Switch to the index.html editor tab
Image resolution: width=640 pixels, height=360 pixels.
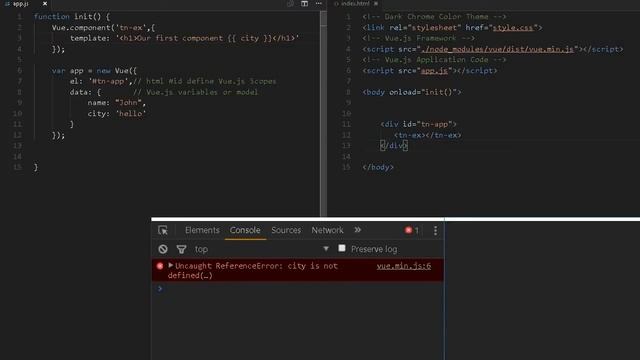[x=355, y=4]
